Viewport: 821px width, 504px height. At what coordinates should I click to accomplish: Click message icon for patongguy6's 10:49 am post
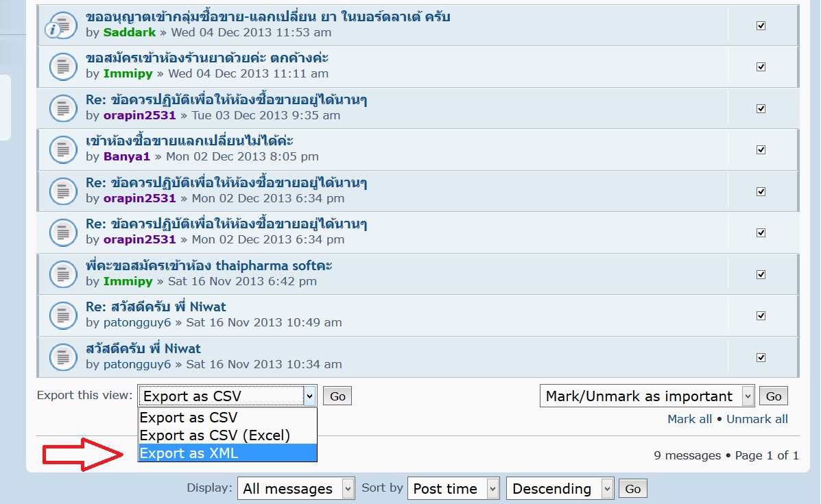point(62,315)
